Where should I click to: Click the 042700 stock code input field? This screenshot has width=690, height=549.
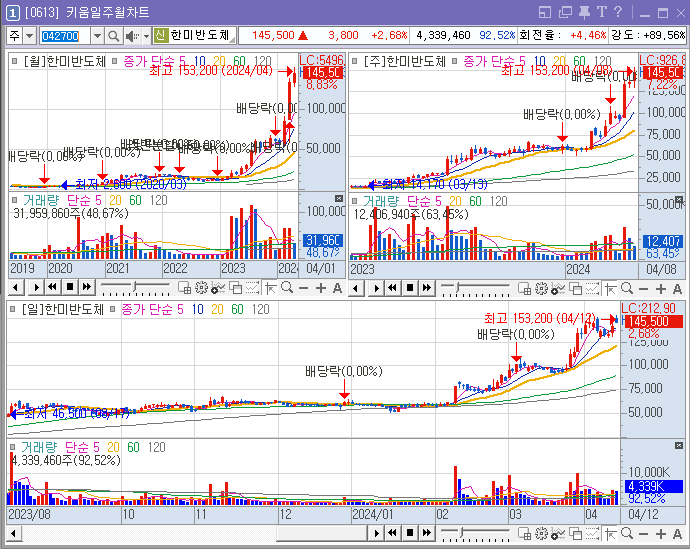point(65,36)
